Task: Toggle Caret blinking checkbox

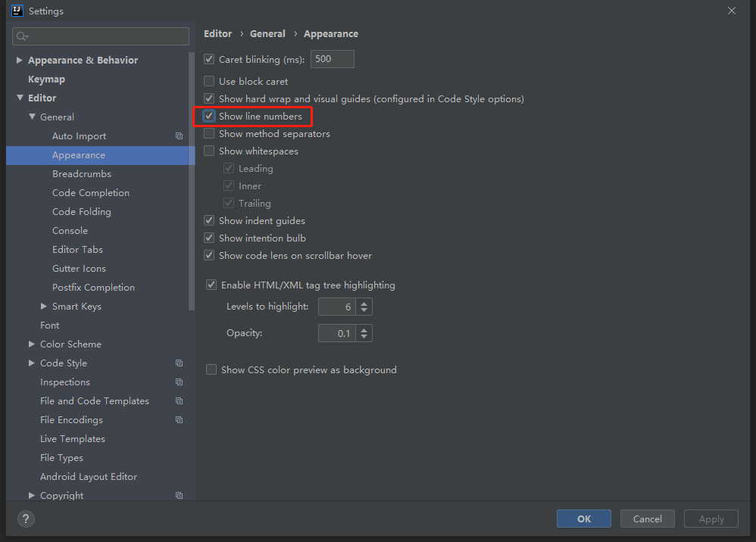Action: click(209, 59)
